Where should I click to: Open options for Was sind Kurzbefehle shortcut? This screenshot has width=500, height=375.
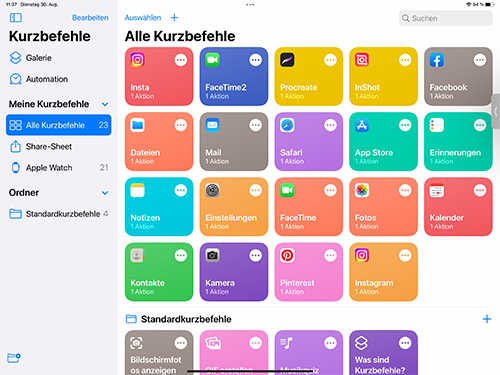pyautogui.click(x=405, y=343)
